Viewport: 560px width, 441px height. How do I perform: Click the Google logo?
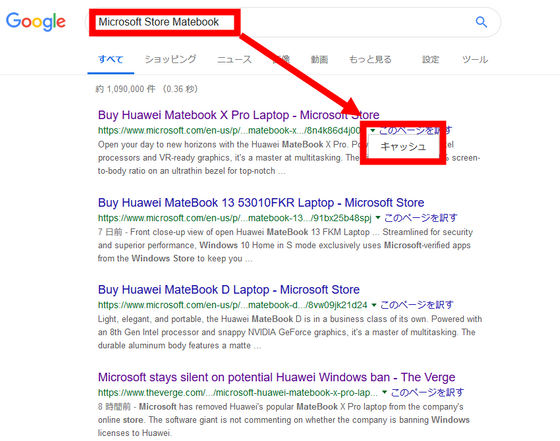coord(36,22)
